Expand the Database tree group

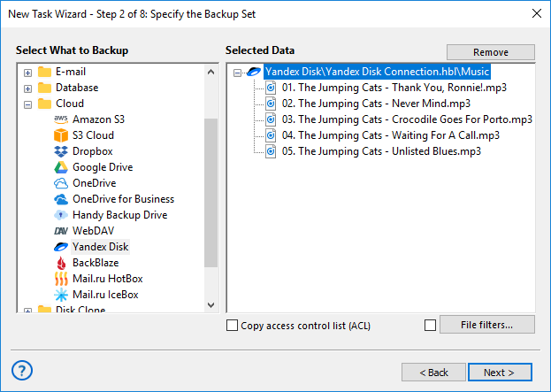tap(28, 88)
